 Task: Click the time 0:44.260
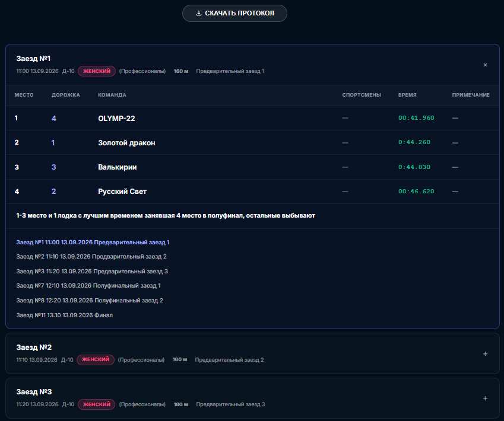coord(414,142)
